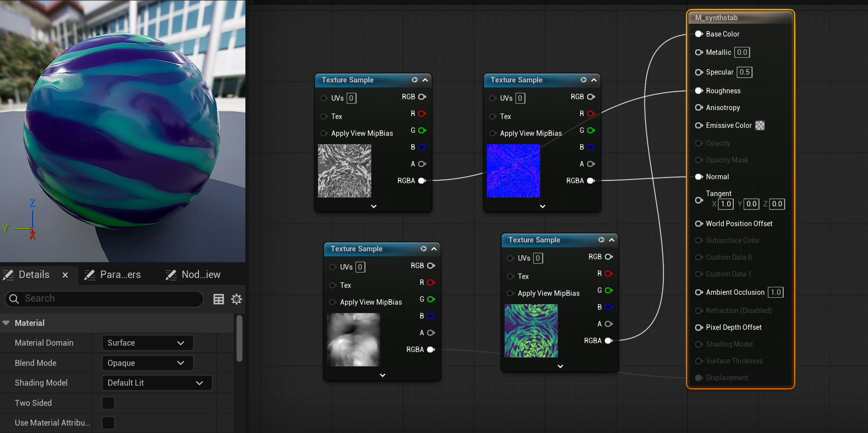Click the UVs input pin on the dark smoky Texture Sample
This screenshot has height=433, width=868.
333,267
